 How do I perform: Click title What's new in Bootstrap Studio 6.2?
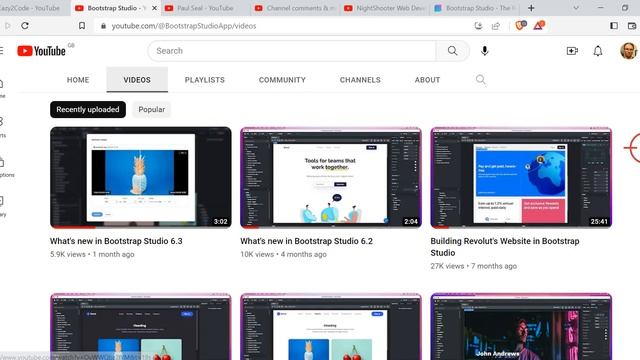(307, 241)
